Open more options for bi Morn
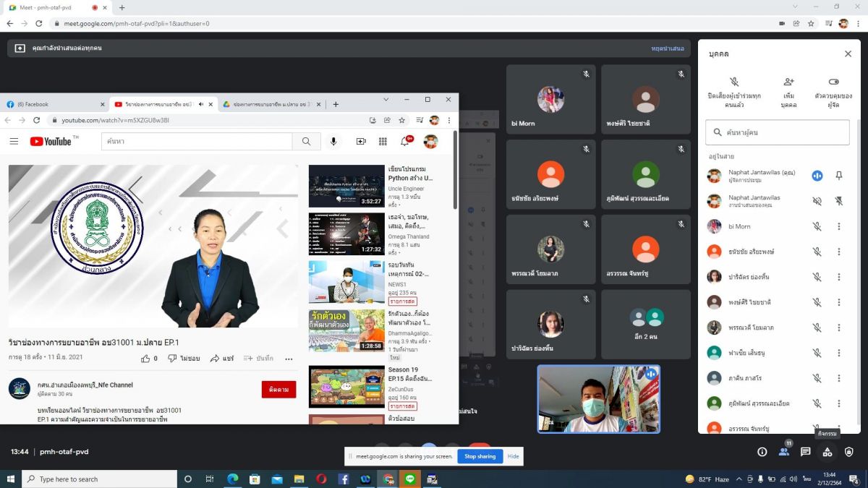 pyautogui.click(x=839, y=226)
